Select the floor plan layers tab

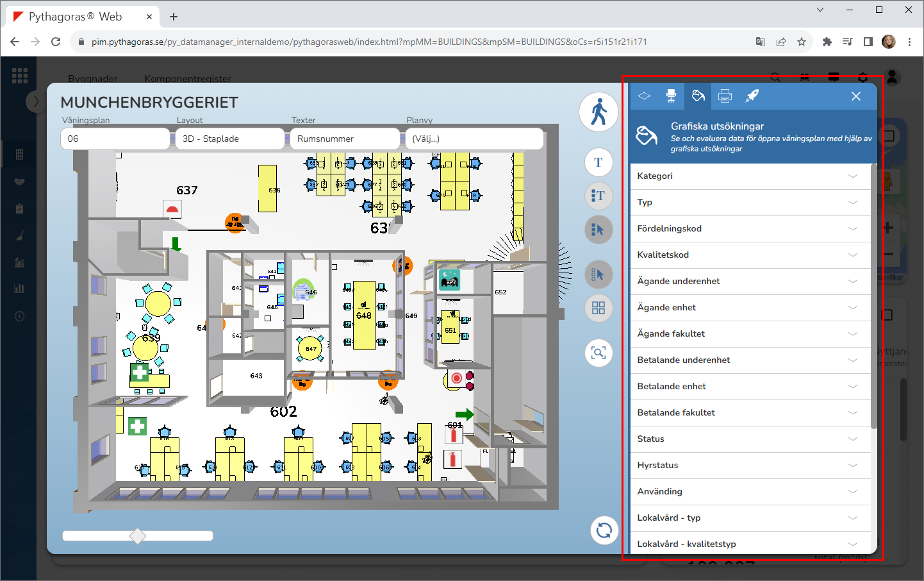click(644, 96)
